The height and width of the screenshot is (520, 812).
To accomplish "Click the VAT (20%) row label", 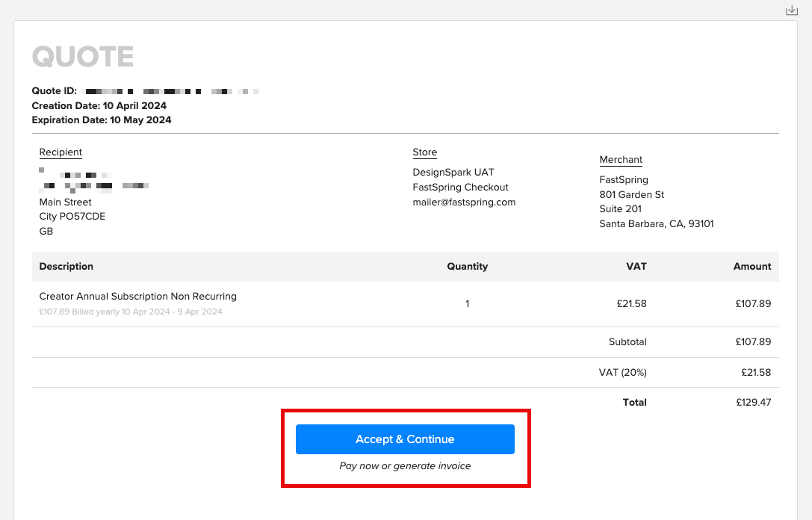I will (623, 372).
